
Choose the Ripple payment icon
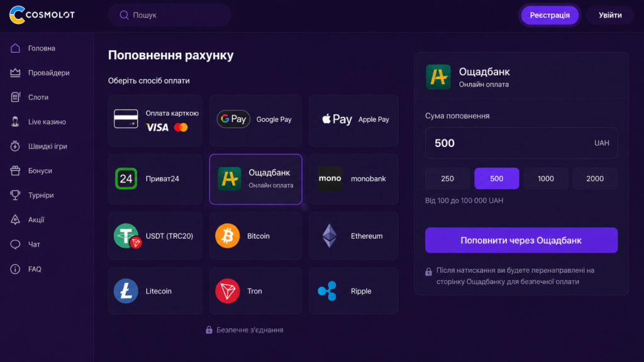327,291
